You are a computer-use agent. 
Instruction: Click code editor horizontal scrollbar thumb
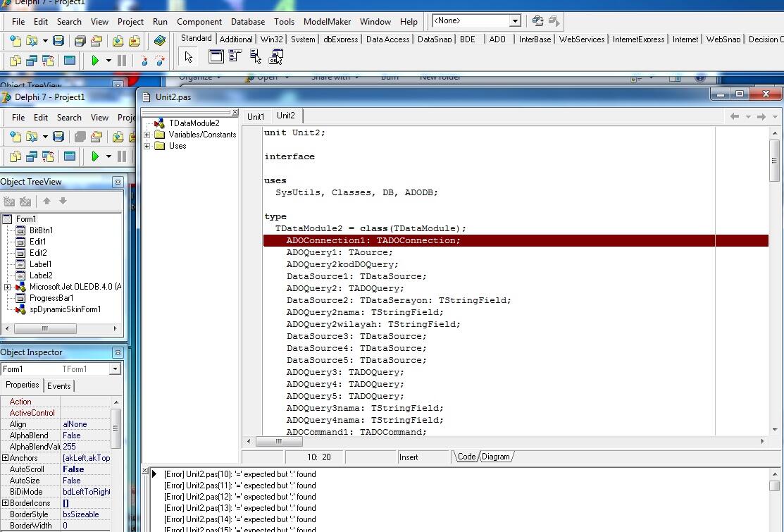click(x=279, y=442)
